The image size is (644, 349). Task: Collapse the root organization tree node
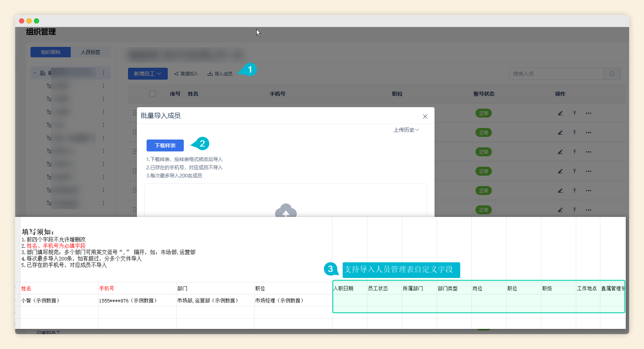pos(35,73)
